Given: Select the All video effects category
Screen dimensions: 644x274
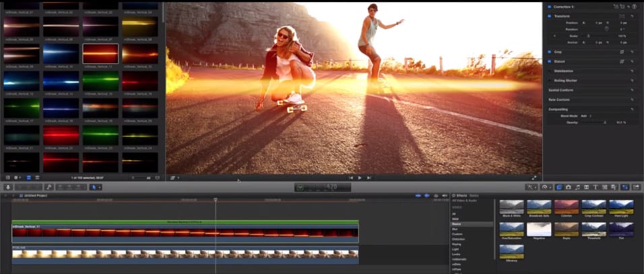Looking at the screenshot, I should (453, 214).
